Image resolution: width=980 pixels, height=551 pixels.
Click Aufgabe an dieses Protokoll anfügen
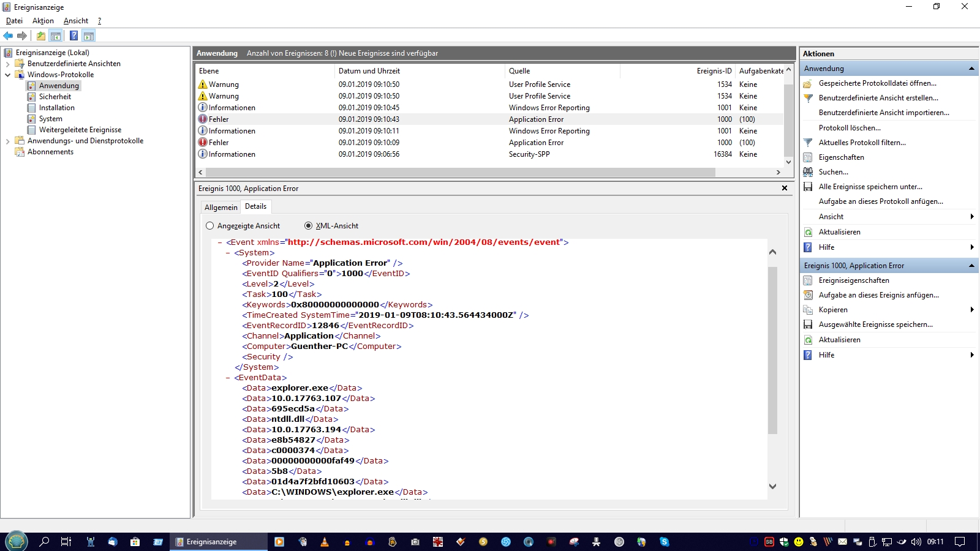[881, 201]
